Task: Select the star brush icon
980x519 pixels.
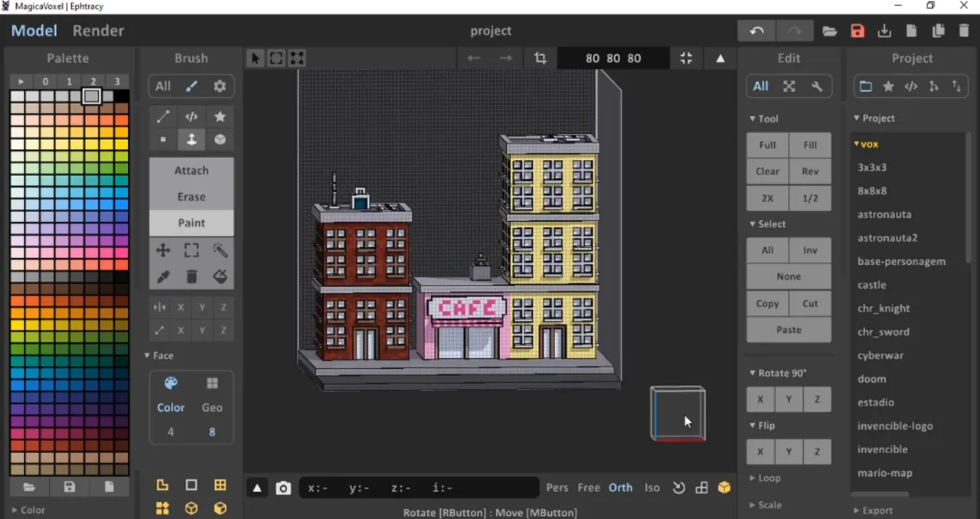Action: (220, 116)
